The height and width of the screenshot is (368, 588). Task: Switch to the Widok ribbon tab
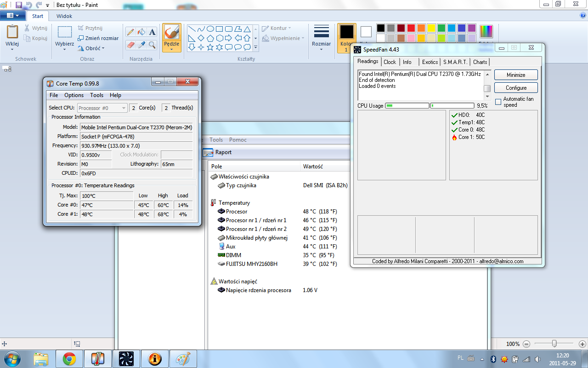pos(64,16)
